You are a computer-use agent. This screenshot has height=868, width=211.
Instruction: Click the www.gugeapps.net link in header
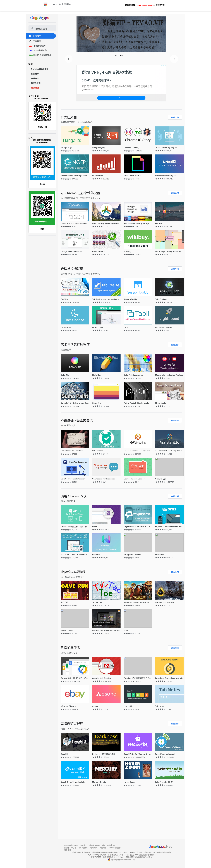pyautogui.click(x=145, y=5)
